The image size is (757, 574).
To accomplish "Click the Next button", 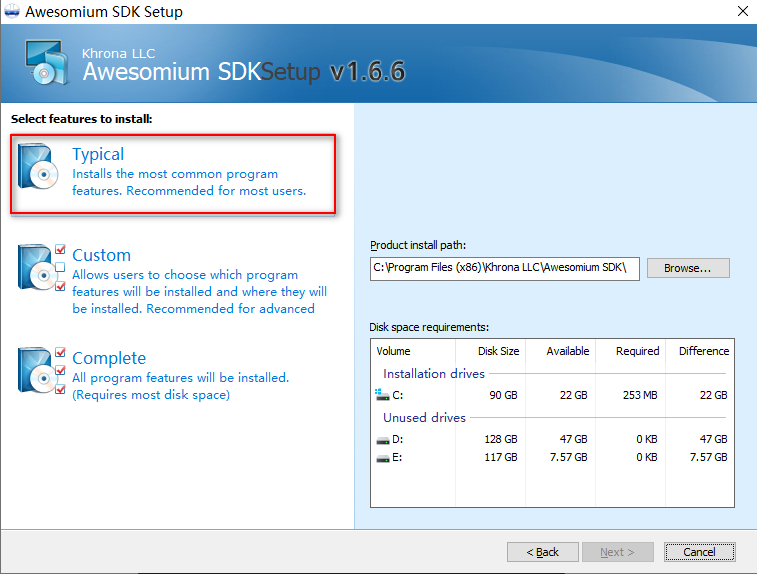I will pos(617,552).
